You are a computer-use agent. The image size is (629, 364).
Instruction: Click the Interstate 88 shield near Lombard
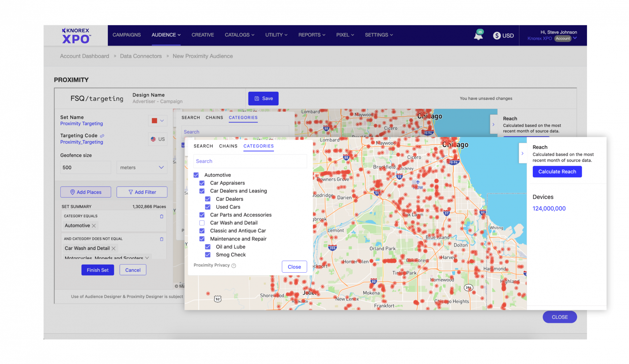(x=346, y=158)
